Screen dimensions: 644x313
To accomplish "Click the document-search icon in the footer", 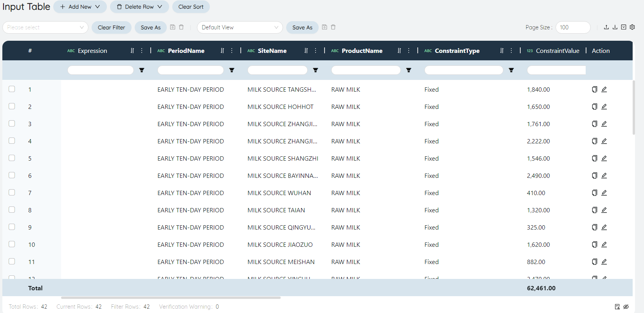I will click(617, 307).
